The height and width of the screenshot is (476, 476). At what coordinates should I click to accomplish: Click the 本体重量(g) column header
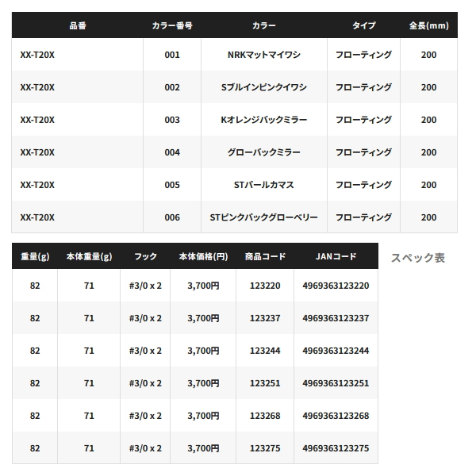(x=89, y=256)
